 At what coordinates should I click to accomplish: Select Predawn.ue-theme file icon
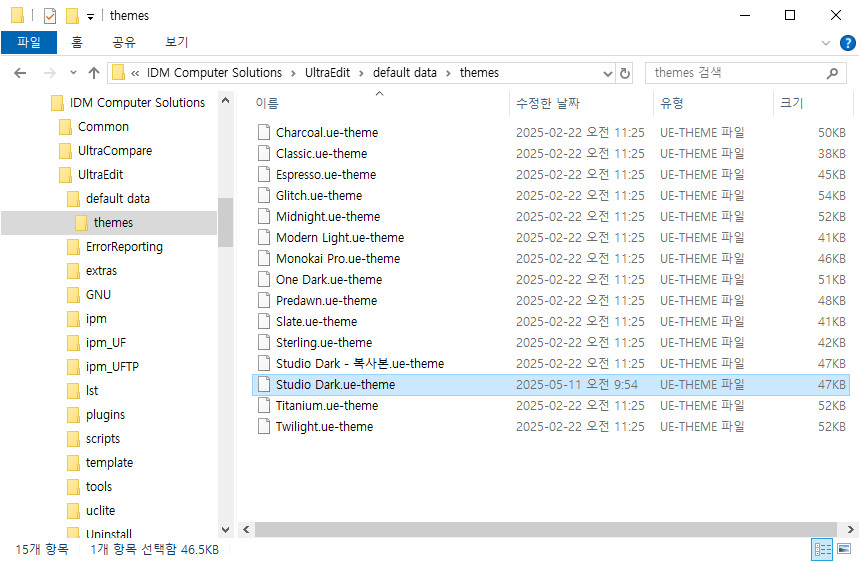[x=264, y=300]
